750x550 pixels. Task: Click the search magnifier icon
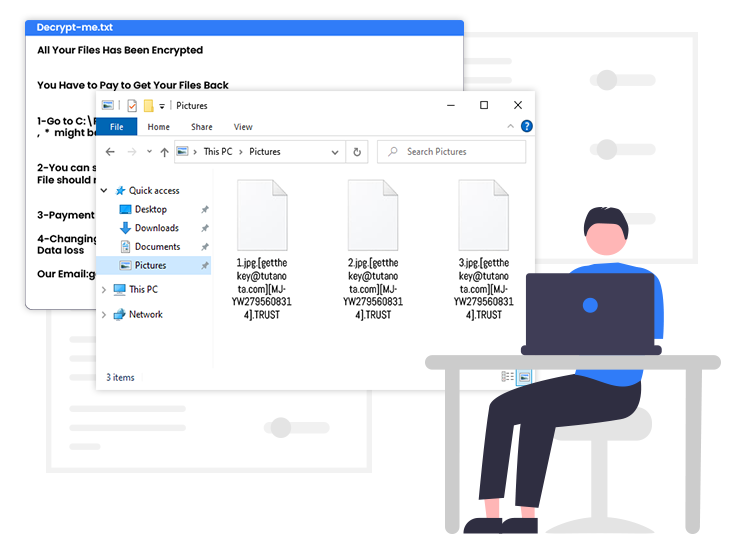[x=393, y=152]
